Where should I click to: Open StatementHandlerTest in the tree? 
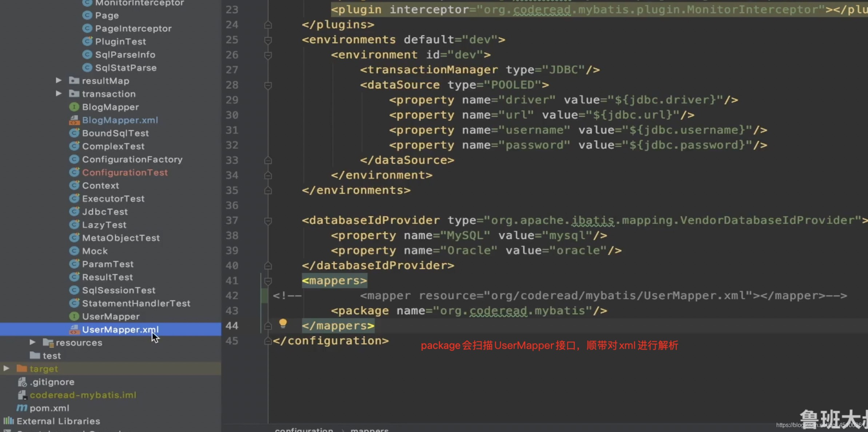(x=136, y=303)
